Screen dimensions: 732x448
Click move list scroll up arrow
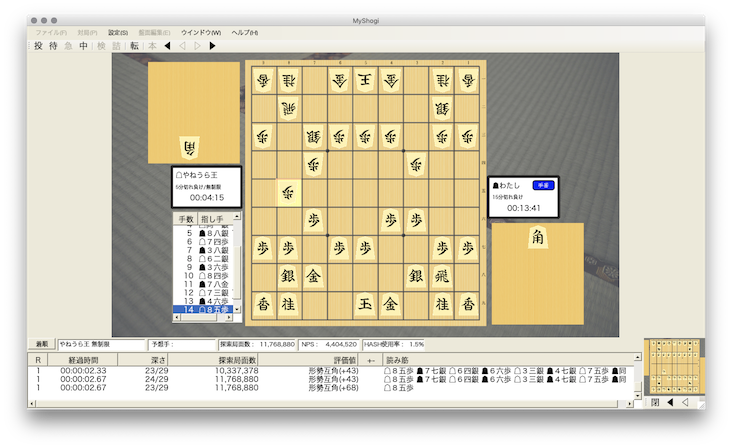(x=237, y=217)
